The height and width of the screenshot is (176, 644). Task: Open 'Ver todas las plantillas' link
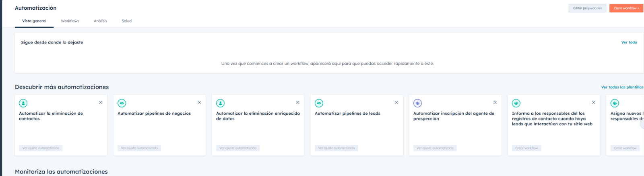tap(622, 87)
